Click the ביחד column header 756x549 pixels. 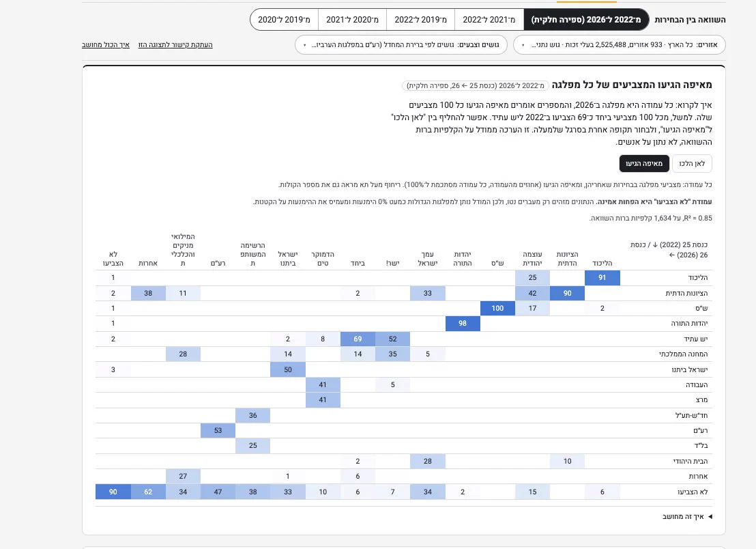(358, 264)
